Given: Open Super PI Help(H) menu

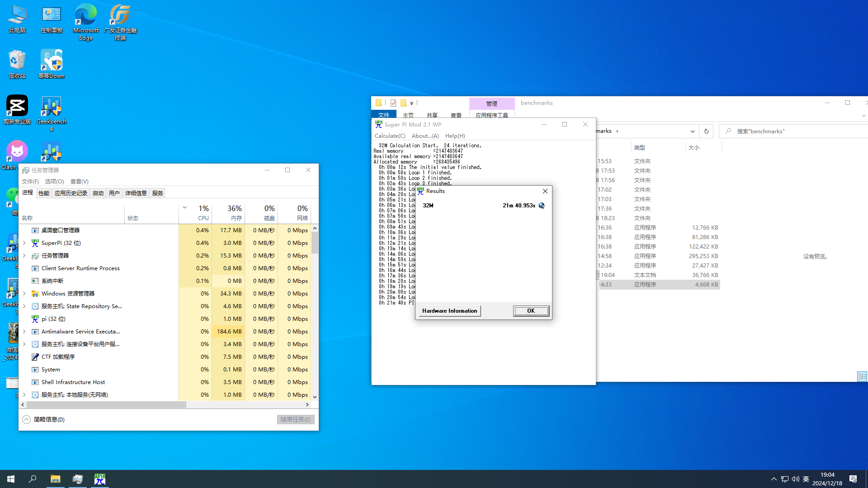Looking at the screenshot, I should (455, 136).
